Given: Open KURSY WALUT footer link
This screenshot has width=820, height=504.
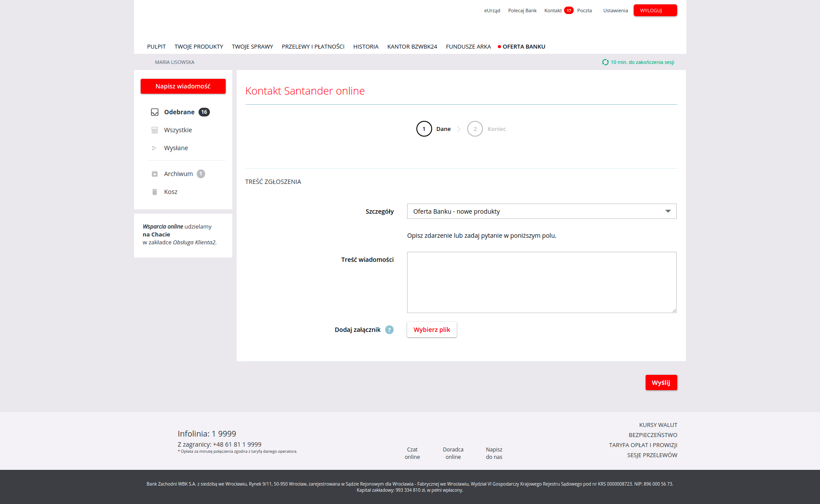Looking at the screenshot, I should tap(658, 425).
